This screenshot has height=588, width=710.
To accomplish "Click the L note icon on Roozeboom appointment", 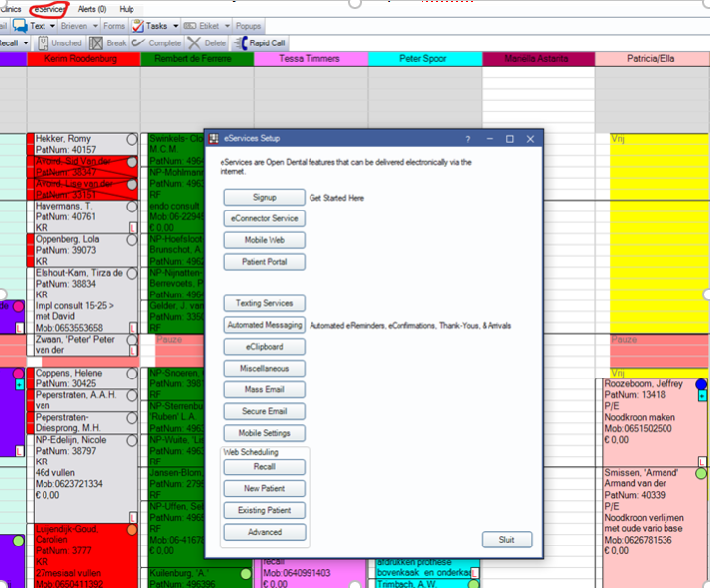I will point(702,462).
